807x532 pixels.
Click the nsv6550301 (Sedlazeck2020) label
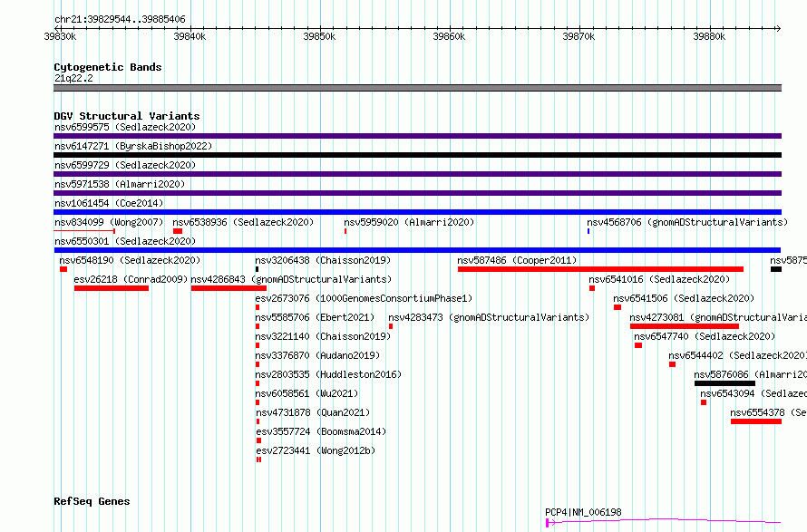coord(125,241)
